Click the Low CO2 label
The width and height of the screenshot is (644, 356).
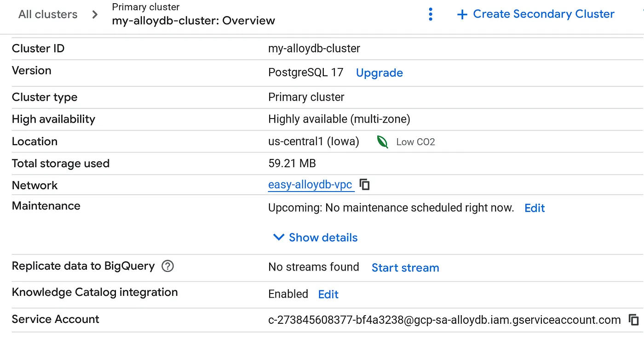(x=416, y=142)
